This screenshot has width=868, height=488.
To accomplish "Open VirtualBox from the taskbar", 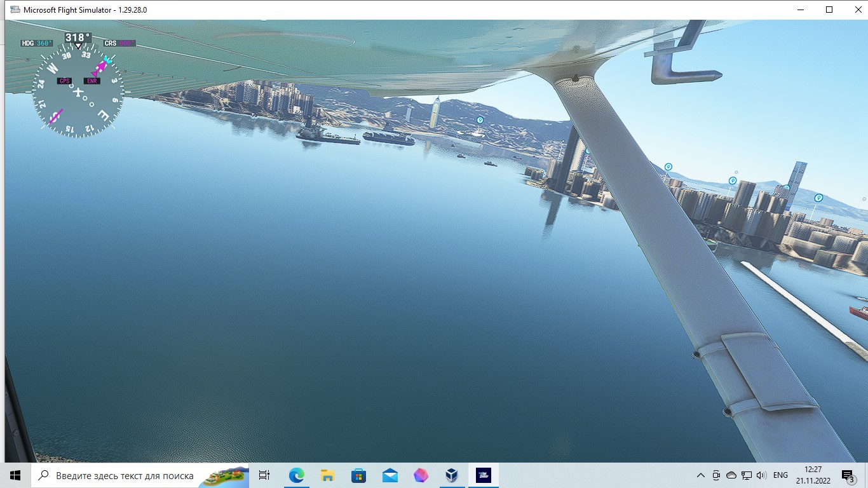I will (452, 475).
